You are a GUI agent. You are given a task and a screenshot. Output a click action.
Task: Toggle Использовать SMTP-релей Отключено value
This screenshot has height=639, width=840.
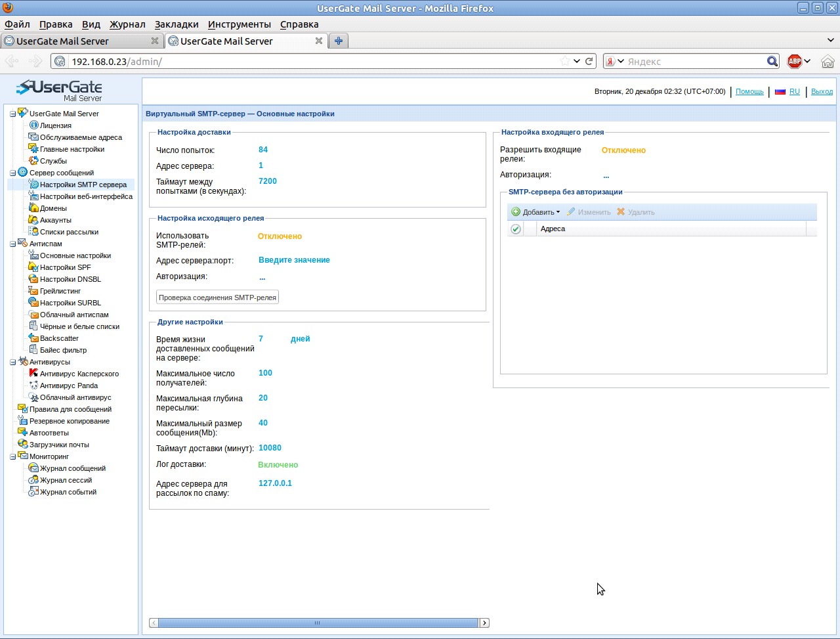280,236
